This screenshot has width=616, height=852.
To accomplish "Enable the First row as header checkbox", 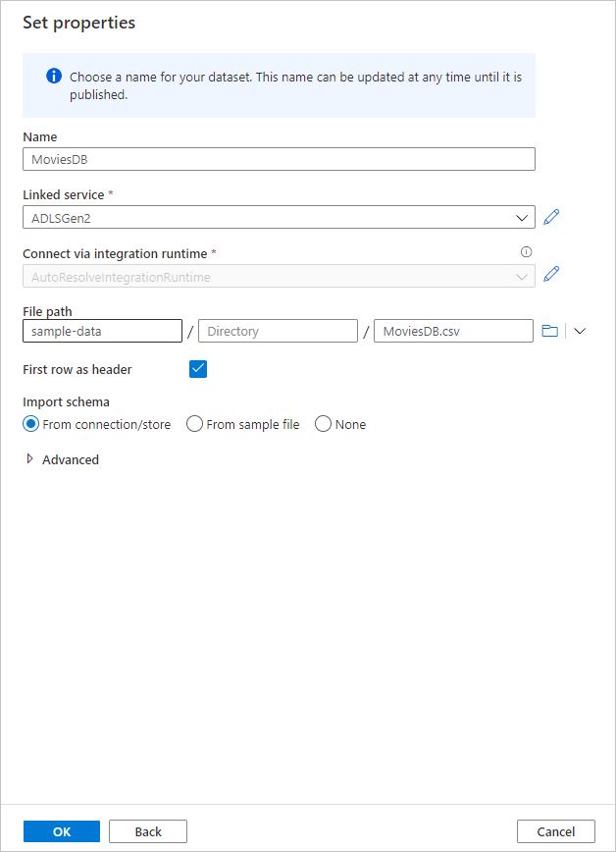I will (198, 369).
